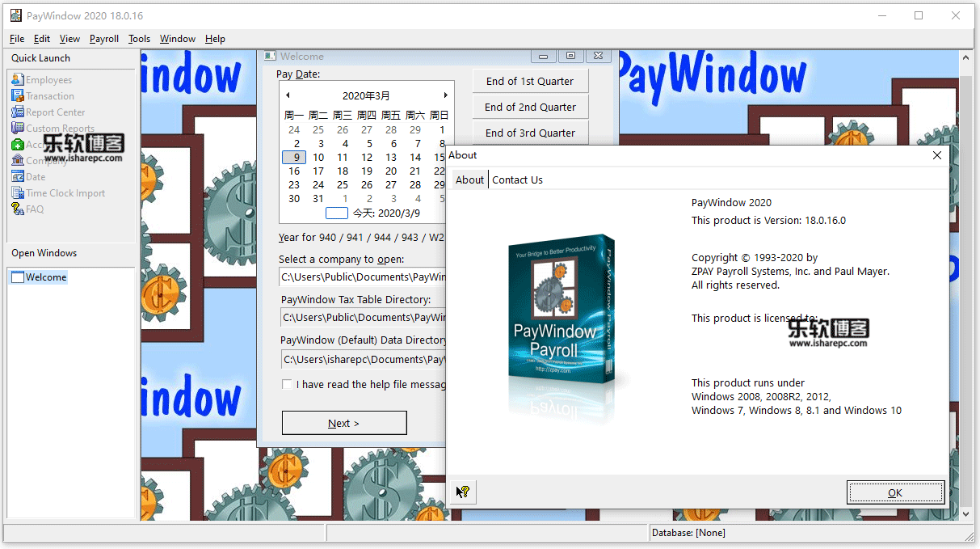Open the Date shortcut in Quick Launch
Screen dimensions: 980x549
pyautogui.click(x=29, y=177)
